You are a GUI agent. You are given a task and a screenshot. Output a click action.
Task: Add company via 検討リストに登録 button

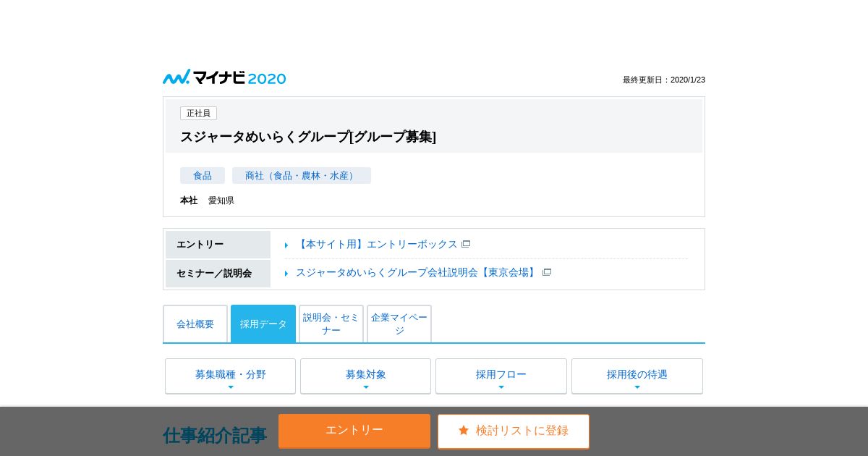[514, 431]
